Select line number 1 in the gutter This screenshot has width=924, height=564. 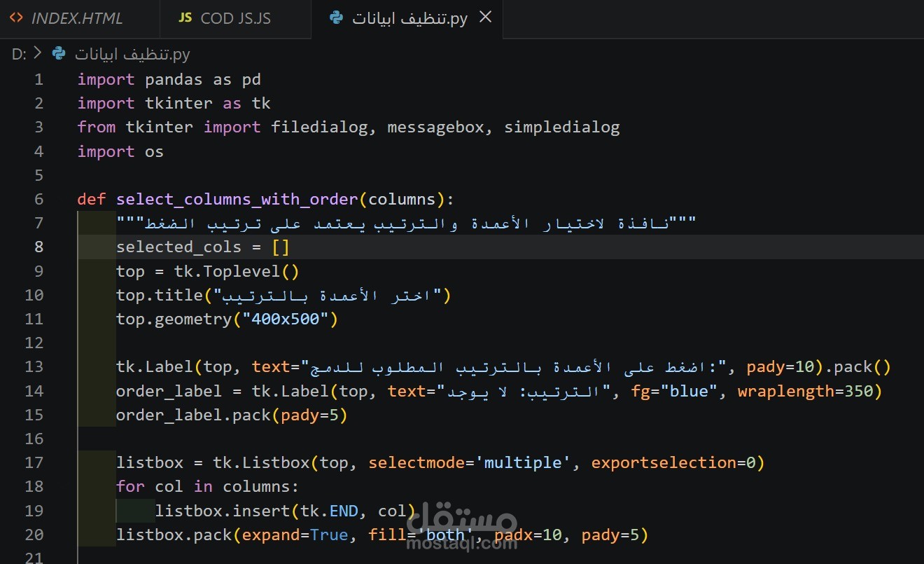pos(38,80)
